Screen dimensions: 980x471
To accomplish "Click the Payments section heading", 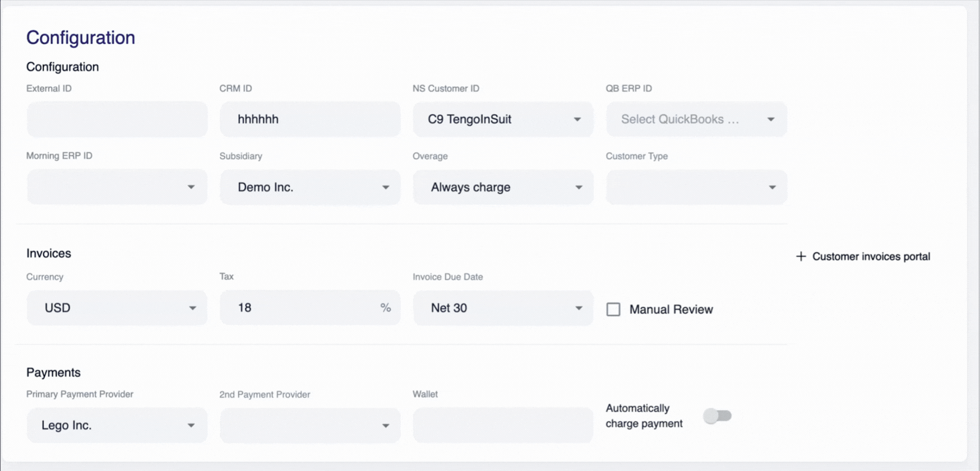I will 53,372.
